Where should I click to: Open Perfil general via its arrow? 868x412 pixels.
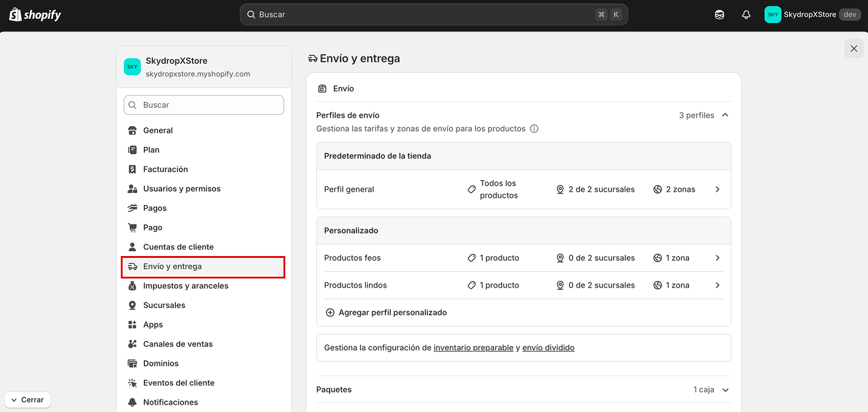pos(717,189)
